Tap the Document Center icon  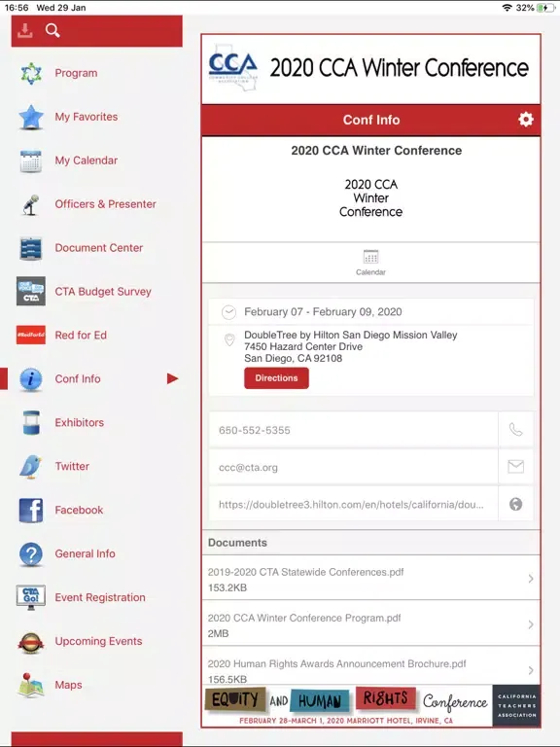(31, 248)
